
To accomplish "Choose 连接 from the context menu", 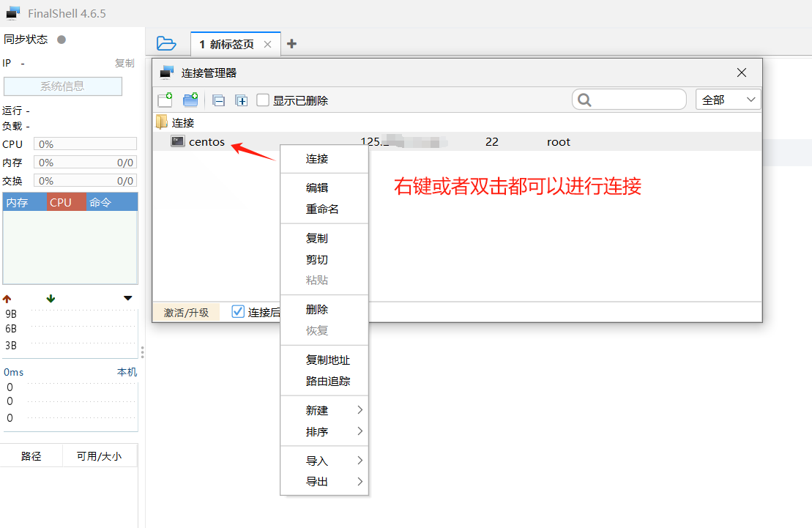I will click(x=324, y=159).
